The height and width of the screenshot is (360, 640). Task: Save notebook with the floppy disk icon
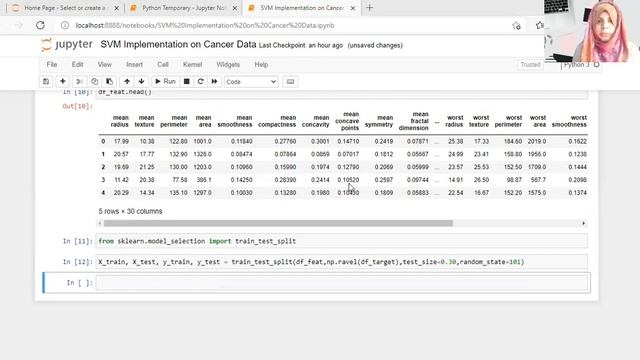pyautogui.click(x=46, y=82)
